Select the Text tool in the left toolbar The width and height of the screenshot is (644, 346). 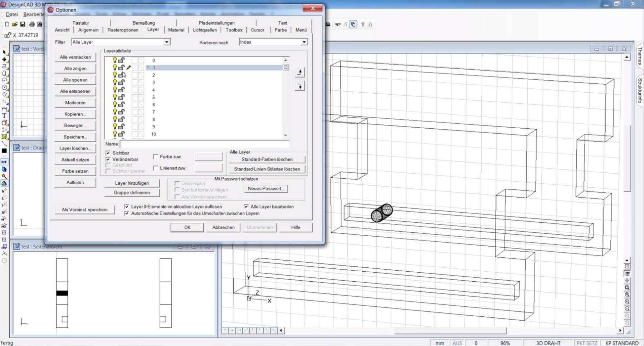point(4,115)
